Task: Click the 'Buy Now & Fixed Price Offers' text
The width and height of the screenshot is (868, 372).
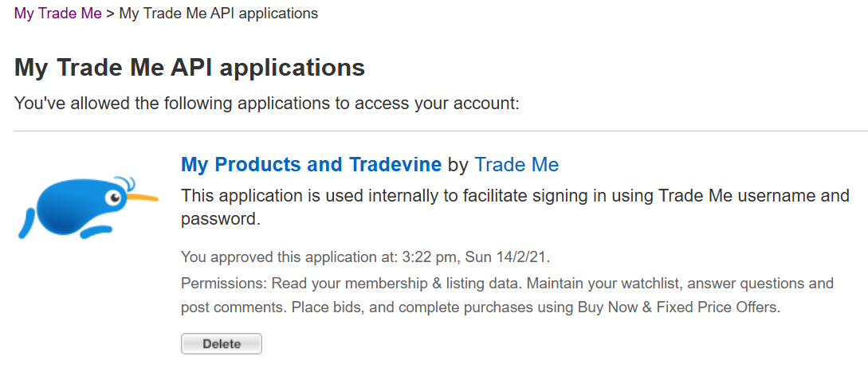Action: pyautogui.click(x=678, y=307)
